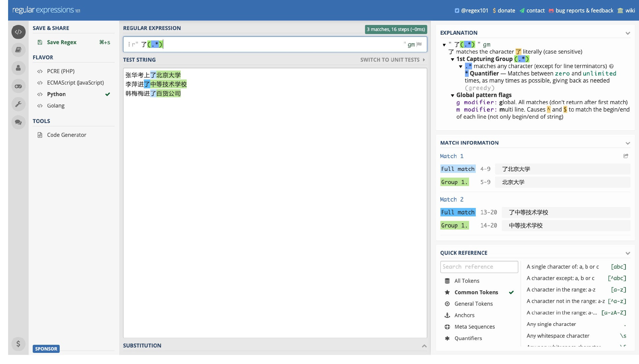Click the Code Generator file icon

40,135
